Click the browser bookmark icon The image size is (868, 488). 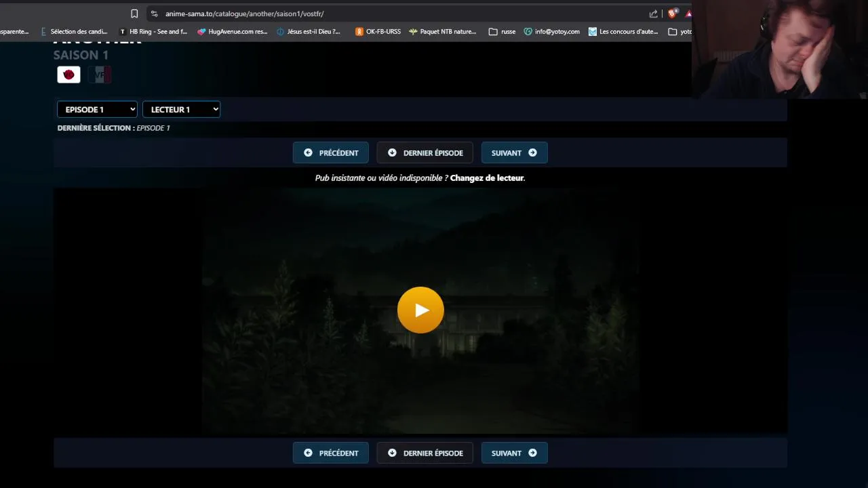click(134, 14)
